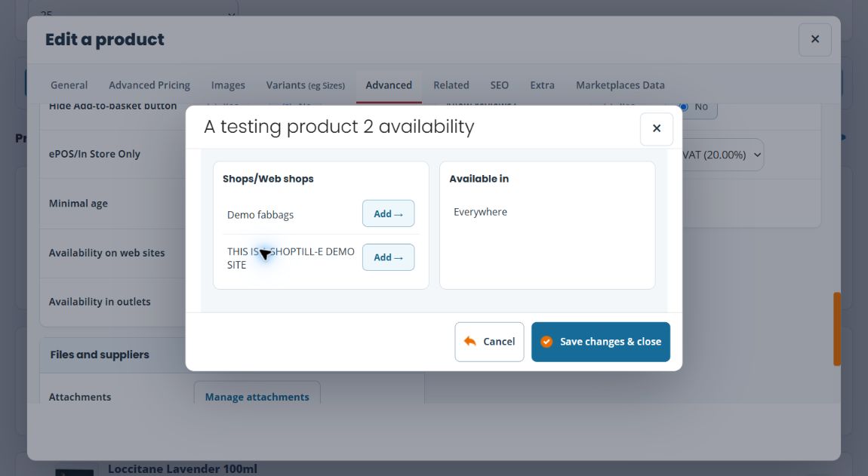Image resolution: width=868 pixels, height=476 pixels.
Task: Switch to the General tab
Action: coord(69,85)
